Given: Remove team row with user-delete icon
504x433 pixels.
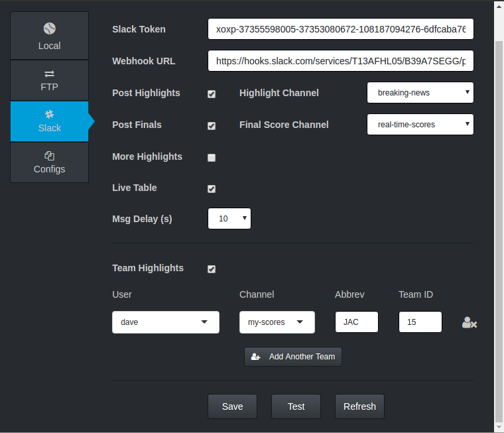Looking at the screenshot, I should 470,323.
